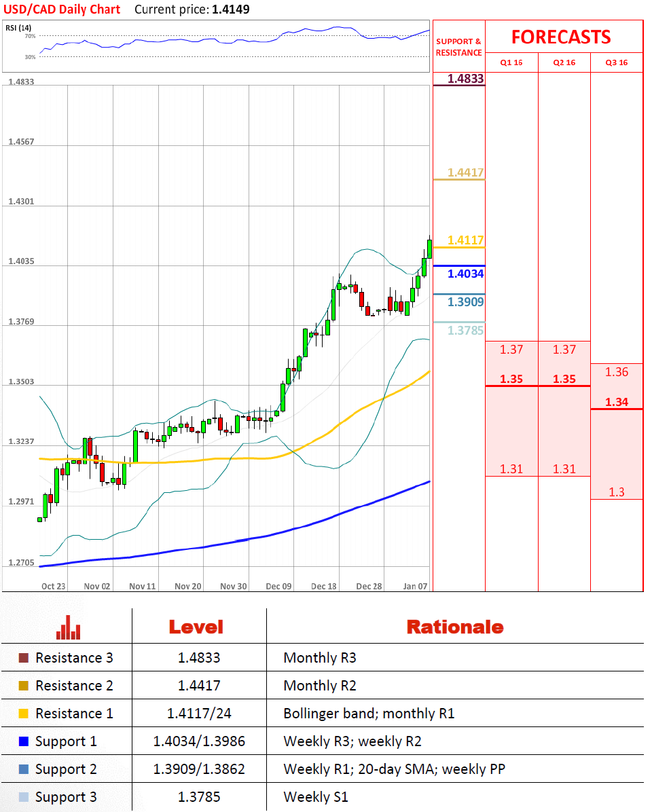Select the blue Support 1 color square
This screenshot has height=812, width=652.
[x=24, y=741]
